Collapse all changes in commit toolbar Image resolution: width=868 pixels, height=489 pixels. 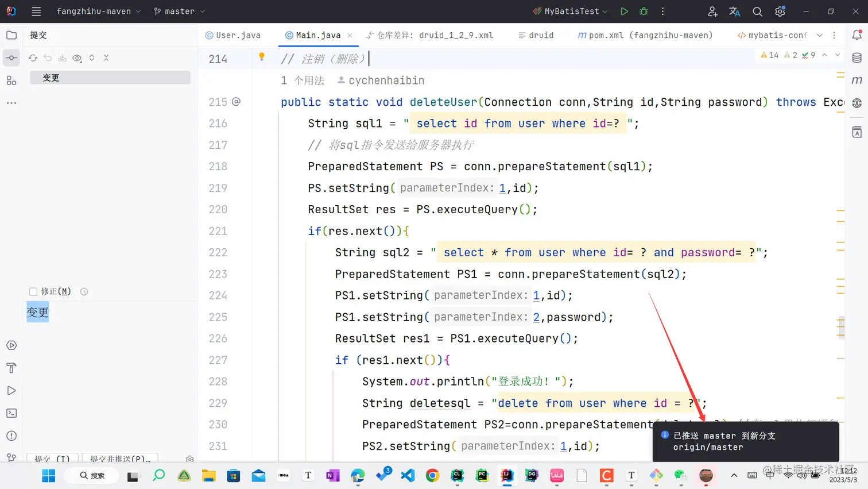(x=106, y=58)
